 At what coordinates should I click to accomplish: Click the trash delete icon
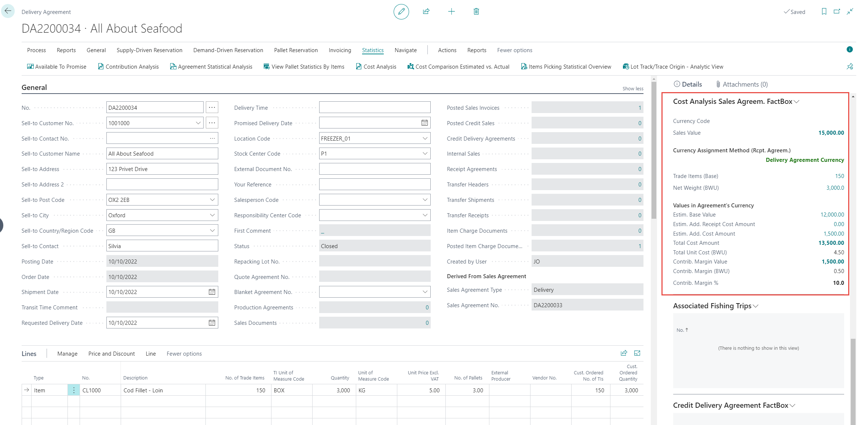[476, 12]
